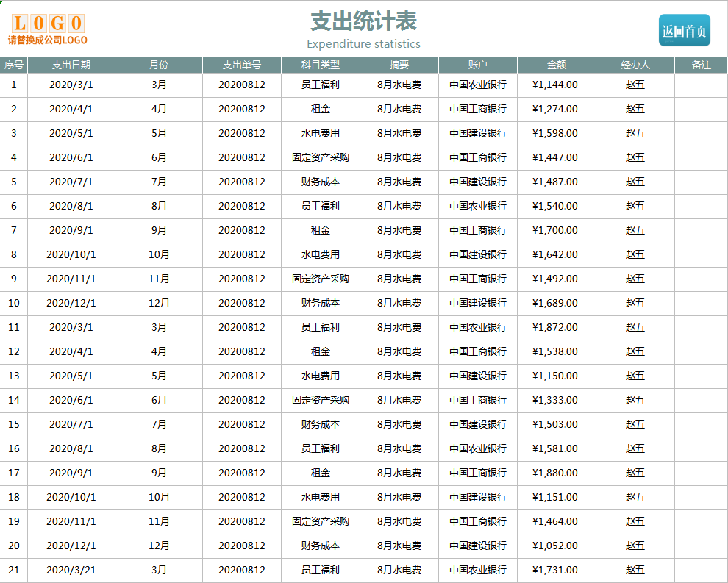Select the 经办人 column header
Image resolution: width=728 pixels, height=583 pixels.
[635, 65]
